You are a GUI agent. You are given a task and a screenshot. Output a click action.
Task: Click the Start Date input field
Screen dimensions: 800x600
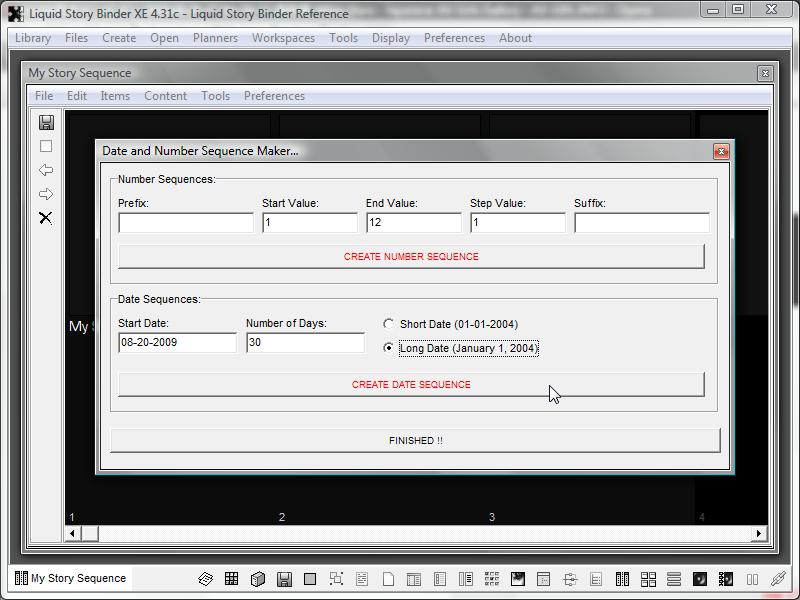[177, 342]
